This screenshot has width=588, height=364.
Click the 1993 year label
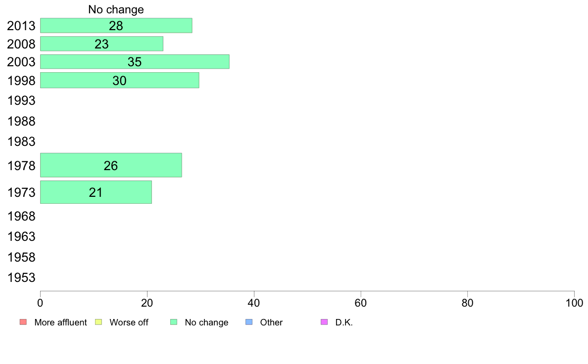[21, 100]
